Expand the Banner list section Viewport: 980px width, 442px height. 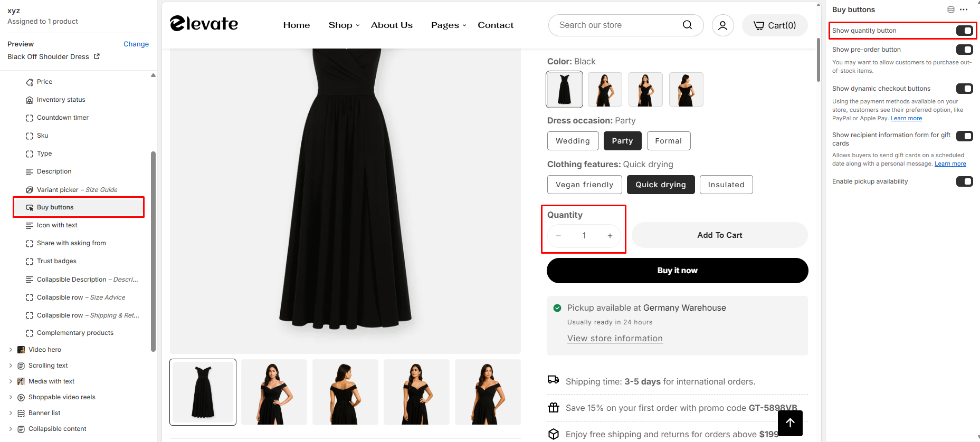(11, 413)
